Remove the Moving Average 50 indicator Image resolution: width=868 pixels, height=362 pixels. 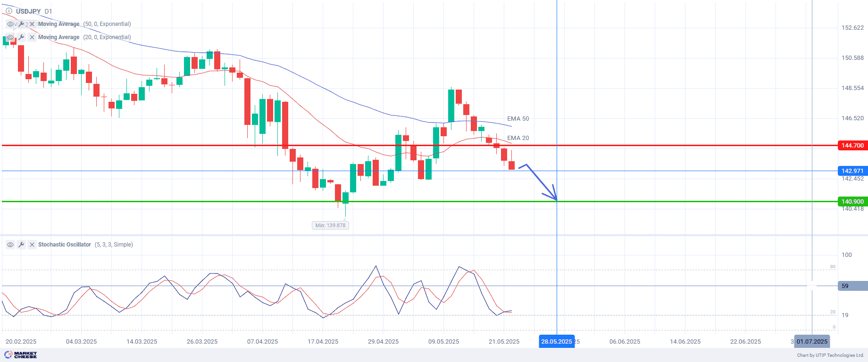32,24
